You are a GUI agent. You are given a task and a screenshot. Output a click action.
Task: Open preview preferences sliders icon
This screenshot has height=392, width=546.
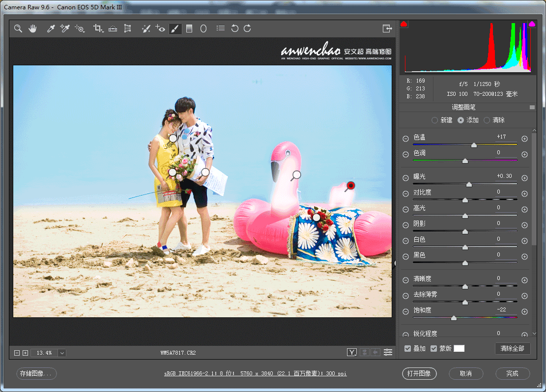tap(388, 353)
